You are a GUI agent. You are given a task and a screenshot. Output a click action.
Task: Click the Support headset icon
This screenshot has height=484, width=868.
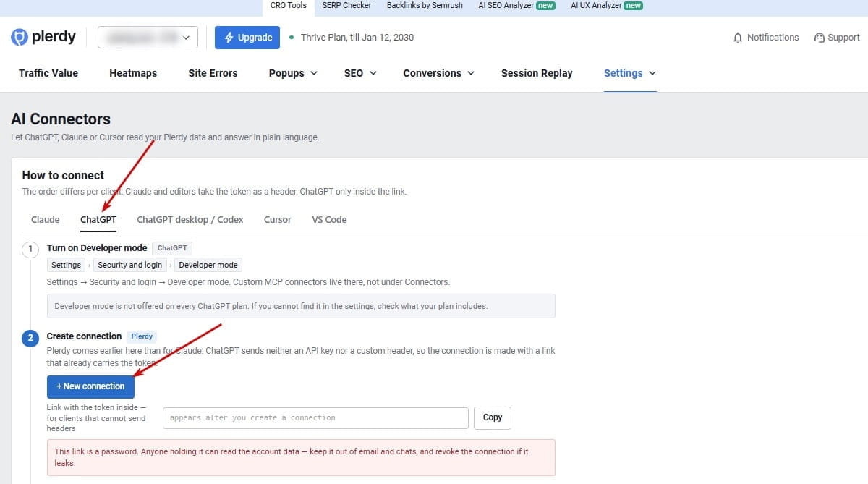(820, 38)
